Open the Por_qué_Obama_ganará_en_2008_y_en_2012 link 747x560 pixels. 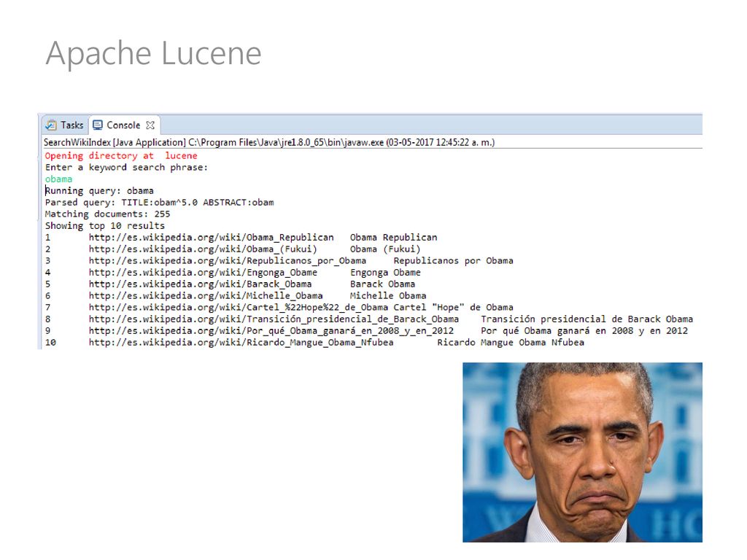coord(271,331)
